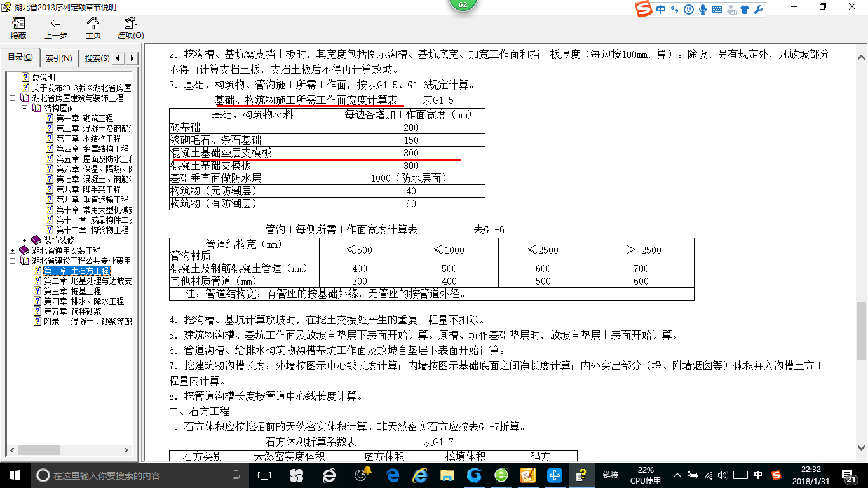Select 第十一章 成品构件 topic
868x488 pixels.
click(93, 220)
